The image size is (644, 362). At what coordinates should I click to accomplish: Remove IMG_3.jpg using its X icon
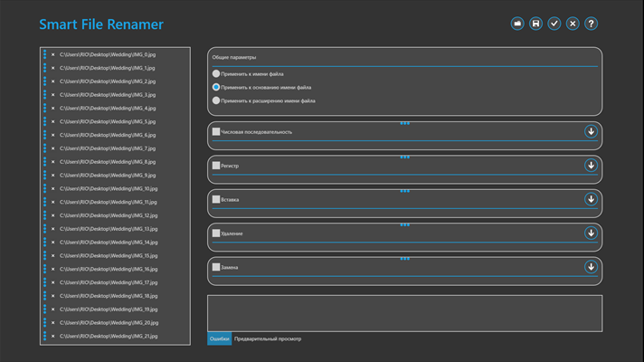tap(53, 95)
